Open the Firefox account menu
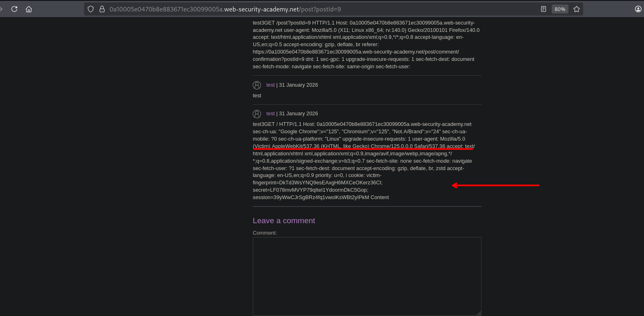644x316 pixels. 638,9
